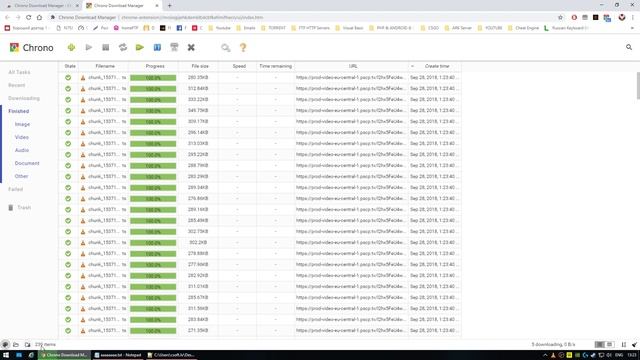
Task: Select Finished in the sidebar
Action: click(x=19, y=111)
